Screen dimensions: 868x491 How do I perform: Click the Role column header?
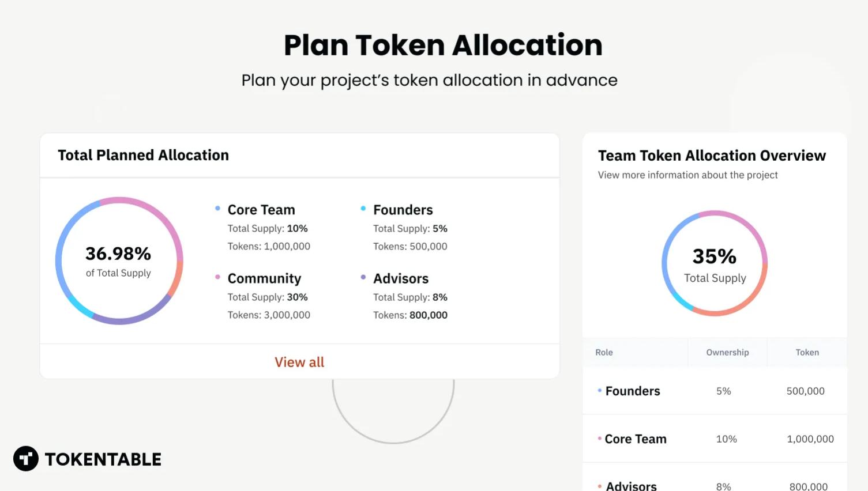pyautogui.click(x=604, y=352)
